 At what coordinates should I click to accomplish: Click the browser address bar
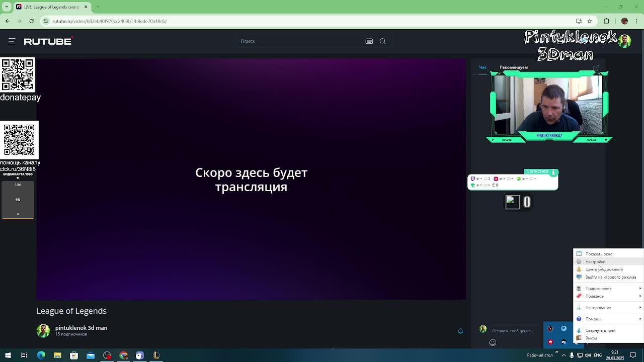(x=307, y=21)
